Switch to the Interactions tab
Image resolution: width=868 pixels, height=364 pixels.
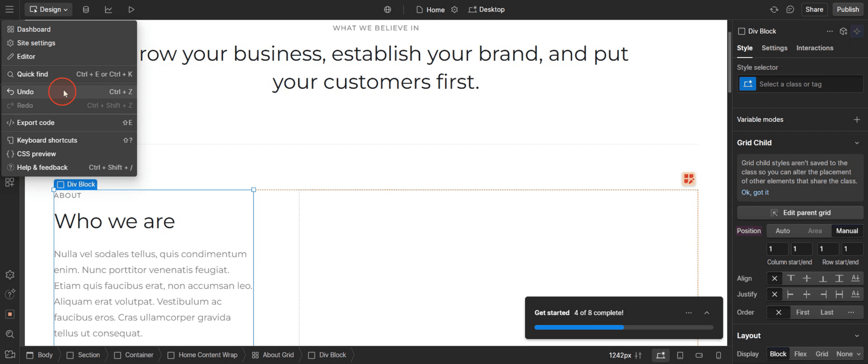coord(814,48)
